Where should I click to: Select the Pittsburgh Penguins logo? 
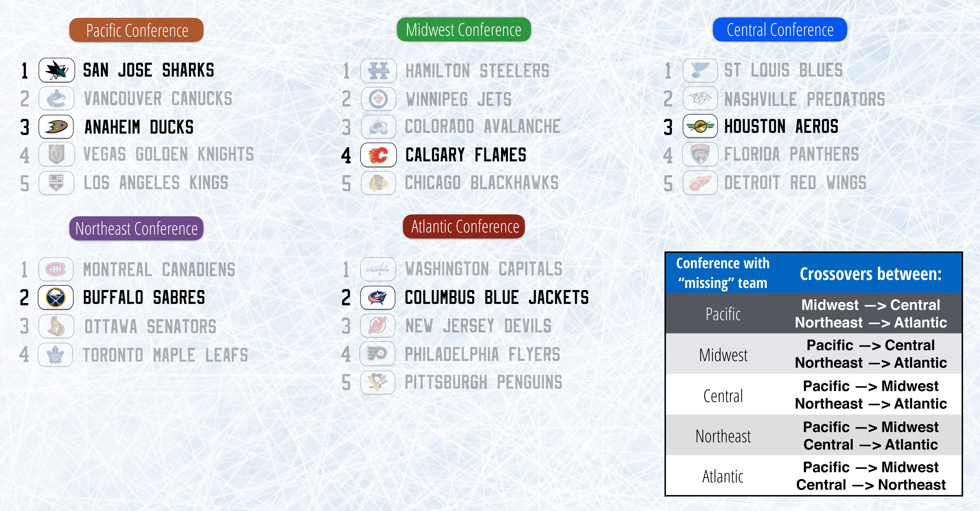pos(378,382)
